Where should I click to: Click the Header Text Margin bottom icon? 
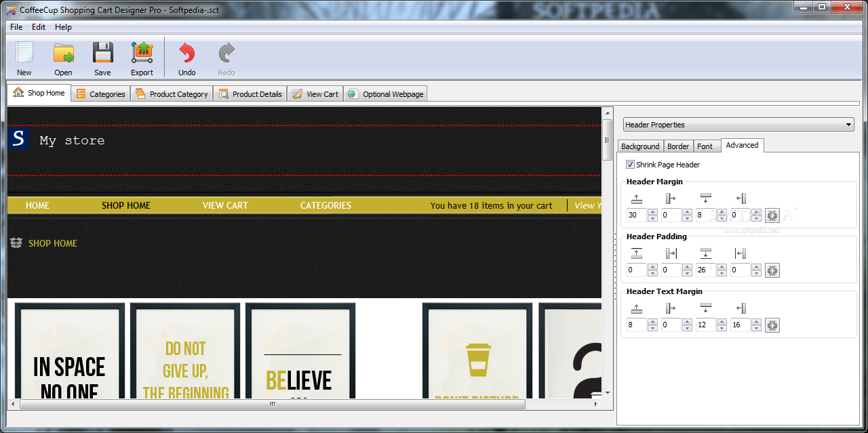click(x=705, y=308)
